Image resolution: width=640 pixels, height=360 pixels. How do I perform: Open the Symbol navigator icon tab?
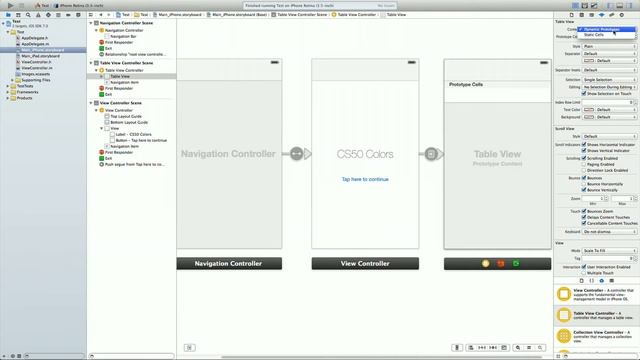point(18,15)
